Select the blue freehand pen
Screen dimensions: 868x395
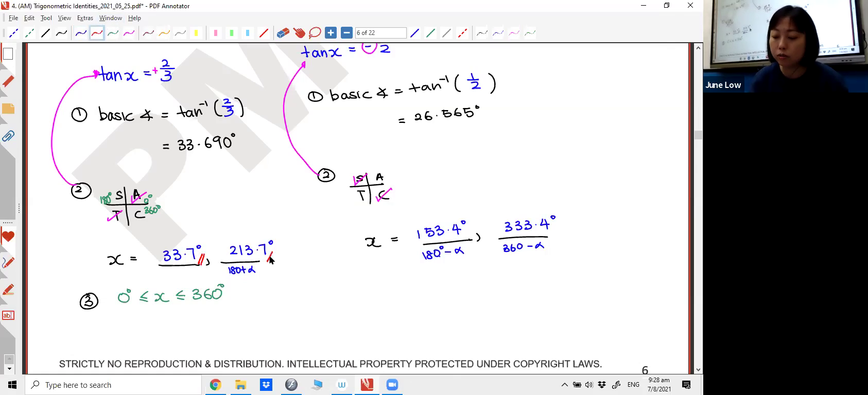(81, 33)
